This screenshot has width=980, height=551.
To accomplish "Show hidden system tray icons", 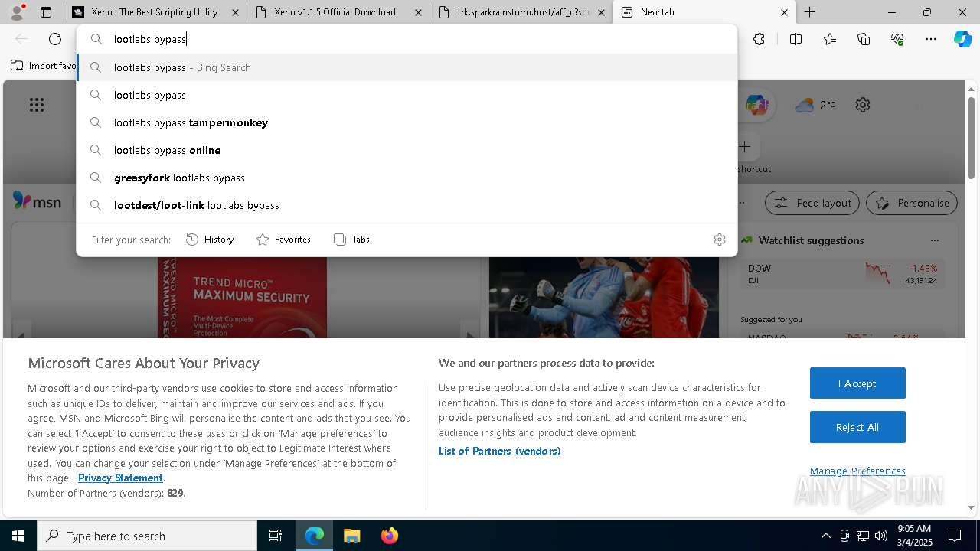I will coord(825,536).
